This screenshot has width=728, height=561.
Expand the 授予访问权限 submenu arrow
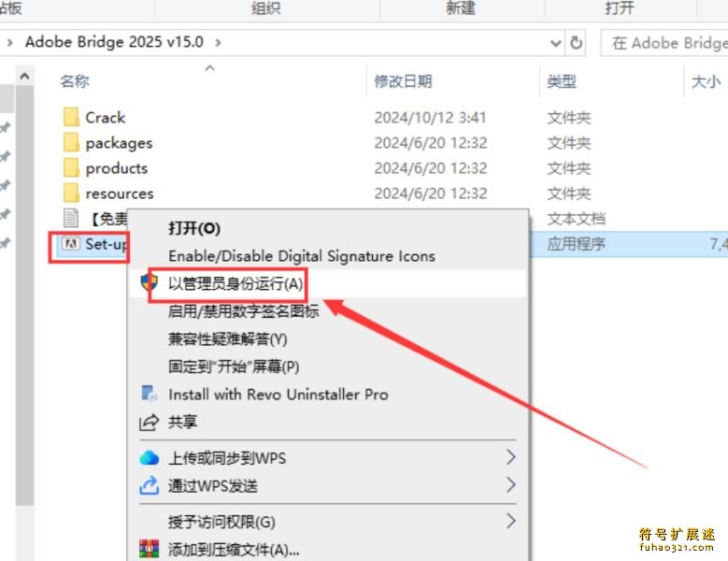(x=510, y=521)
